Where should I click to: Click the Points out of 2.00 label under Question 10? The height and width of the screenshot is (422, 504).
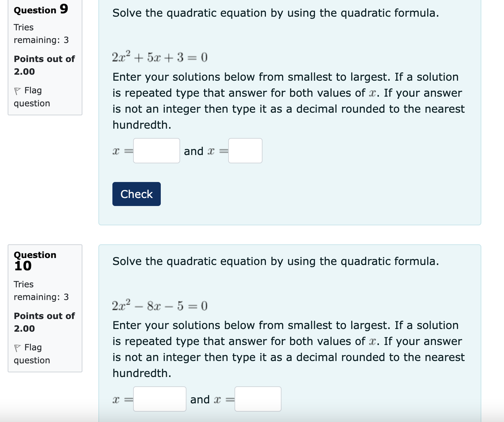point(44,322)
